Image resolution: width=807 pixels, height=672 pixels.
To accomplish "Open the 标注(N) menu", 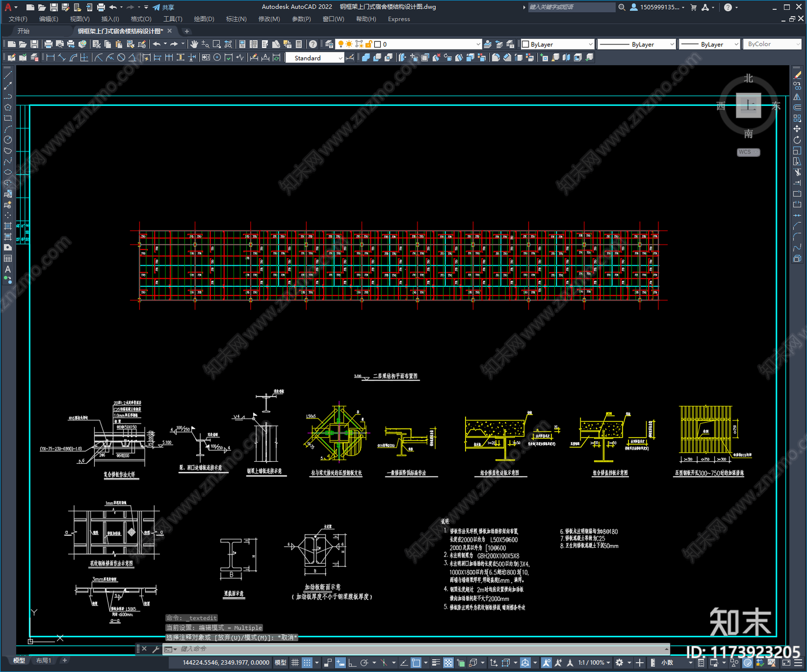I will [236, 19].
